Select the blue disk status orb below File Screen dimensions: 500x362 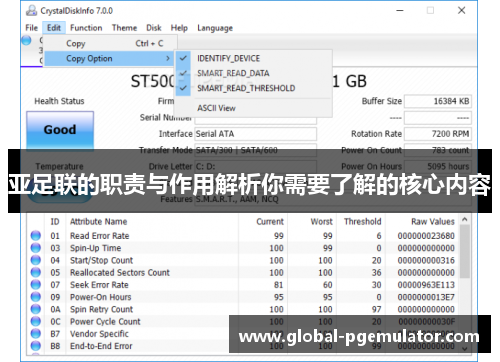26,41
